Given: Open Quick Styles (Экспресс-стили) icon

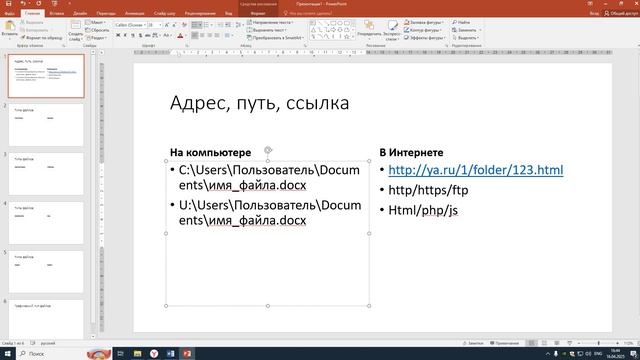Looking at the screenshot, I should pyautogui.click(x=392, y=26).
